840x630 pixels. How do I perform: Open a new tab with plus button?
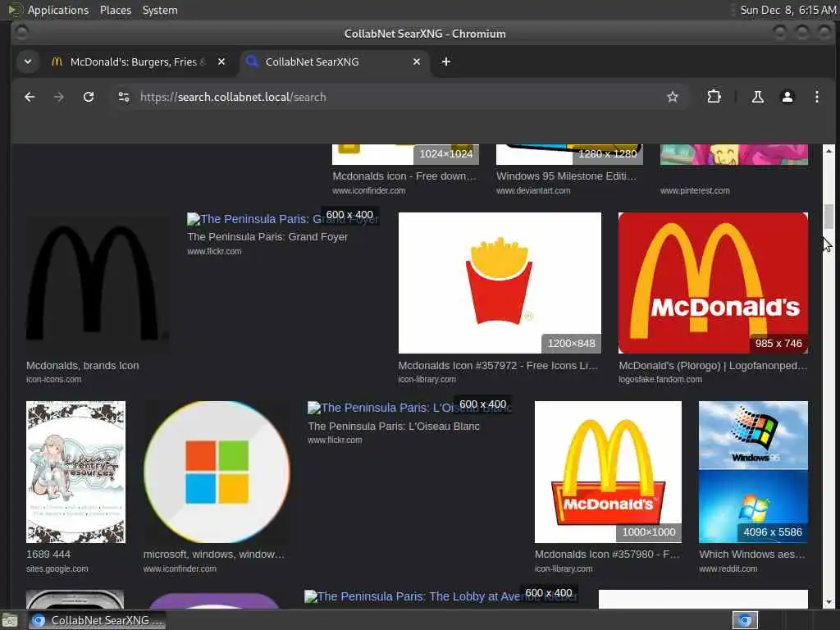pos(445,62)
